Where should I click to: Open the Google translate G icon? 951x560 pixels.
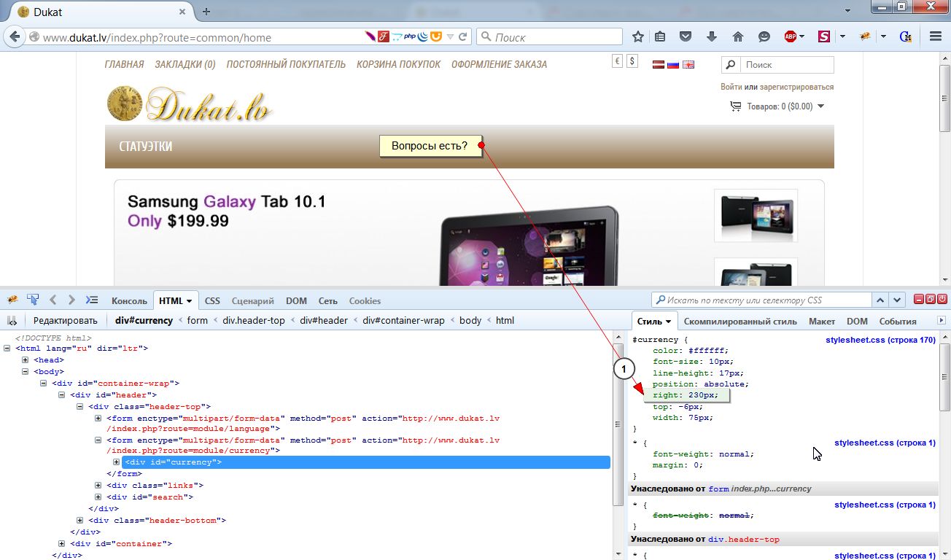coord(907,36)
